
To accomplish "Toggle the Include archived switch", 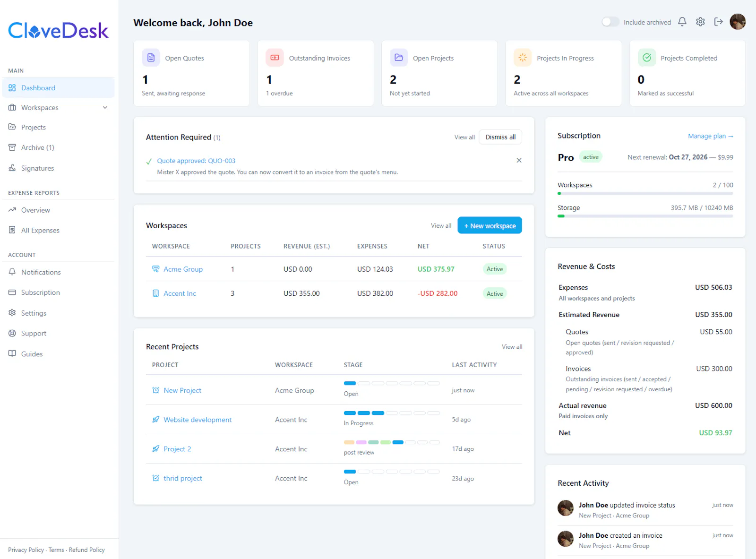I will click(x=610, y=22).
